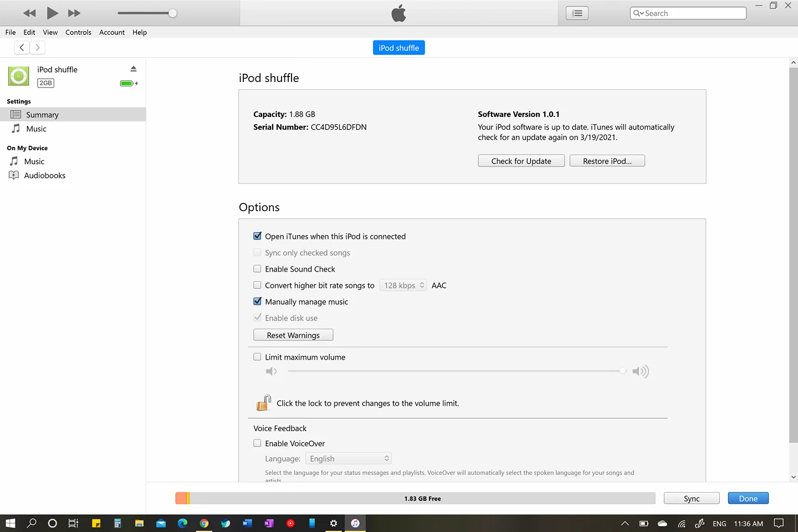Viewport: 798px width, 532px height.
Task: Enable Limit maximum volume checkbox
Action: [257, 357]
